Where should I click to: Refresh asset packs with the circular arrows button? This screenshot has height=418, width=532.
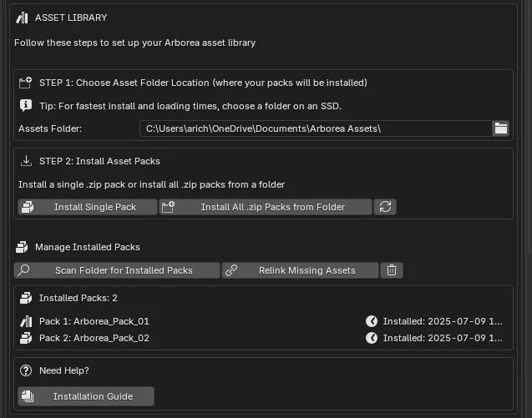385,207
